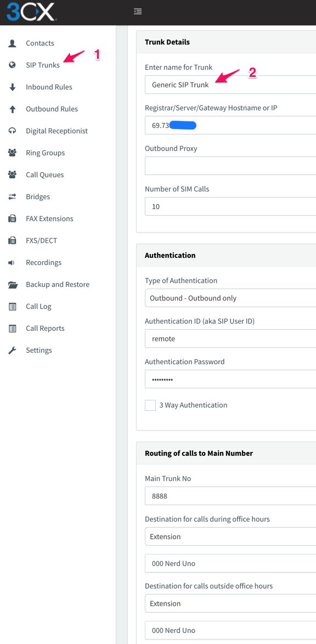The image size is (316, 644).
Task: Open the Call Log page
Action: pyautogui.click(x=38, y=307)
